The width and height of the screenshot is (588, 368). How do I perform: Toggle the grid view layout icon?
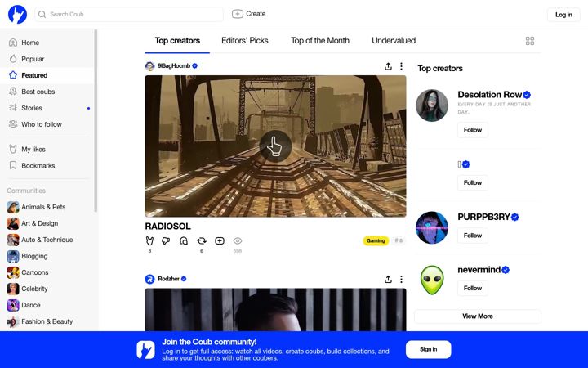530,41
